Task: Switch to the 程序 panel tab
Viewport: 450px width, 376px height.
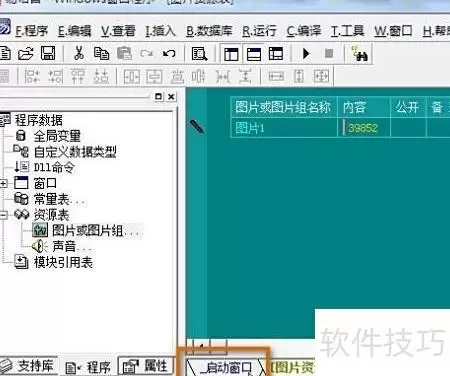Action: pos(88,367)
